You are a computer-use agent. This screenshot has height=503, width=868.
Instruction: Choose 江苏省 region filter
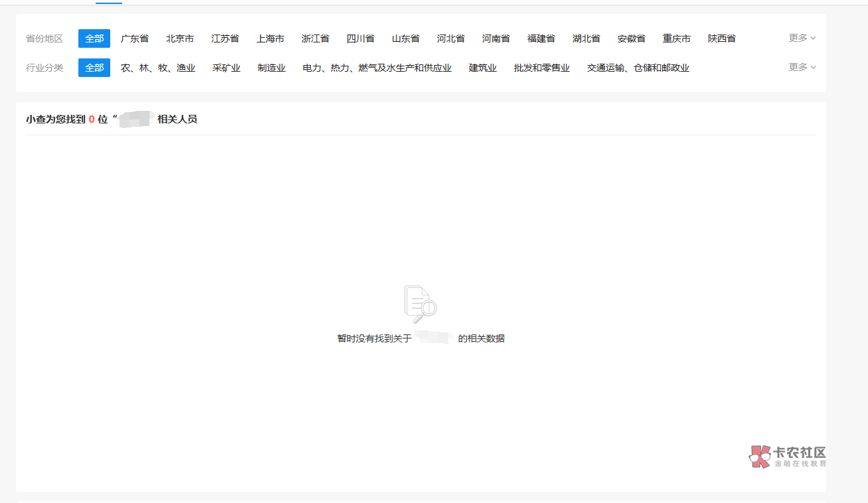tap(225, 38)
